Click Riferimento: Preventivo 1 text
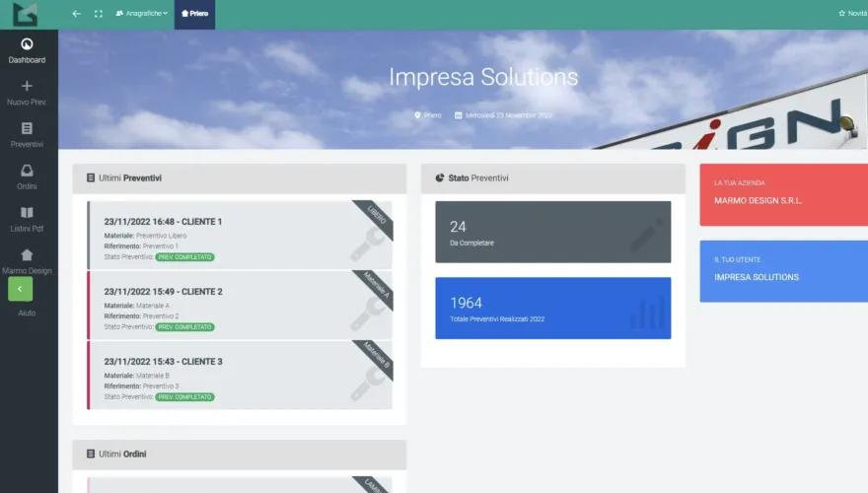This screenshot has height=493, width=868. [141, 246]
